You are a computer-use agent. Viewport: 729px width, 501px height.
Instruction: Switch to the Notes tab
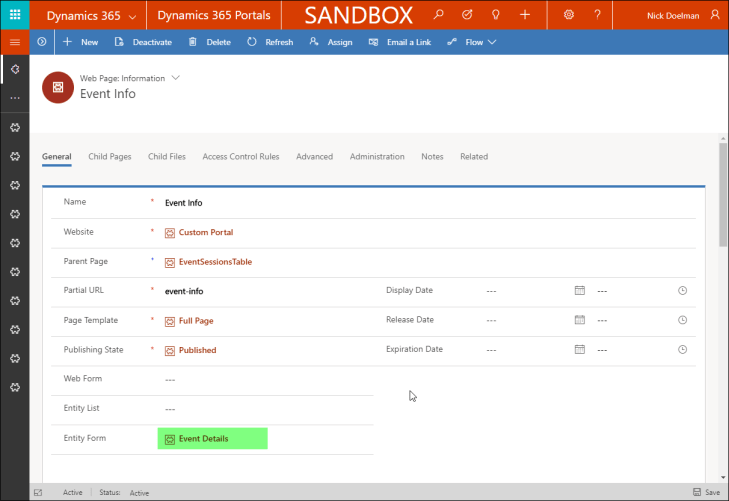[x=432, y=157]
